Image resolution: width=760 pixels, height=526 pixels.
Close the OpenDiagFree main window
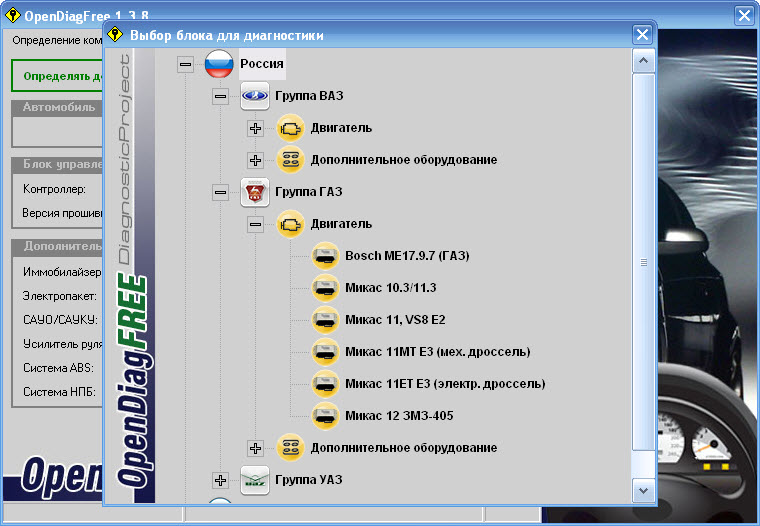[744, 16]
